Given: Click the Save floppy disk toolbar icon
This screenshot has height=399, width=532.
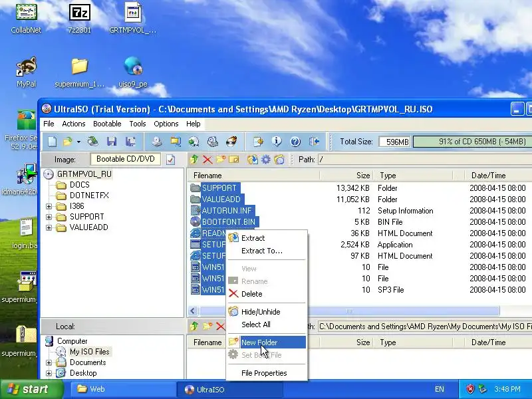Looking at the screenshot, I should pyautogui.click(x=112, y=142).
